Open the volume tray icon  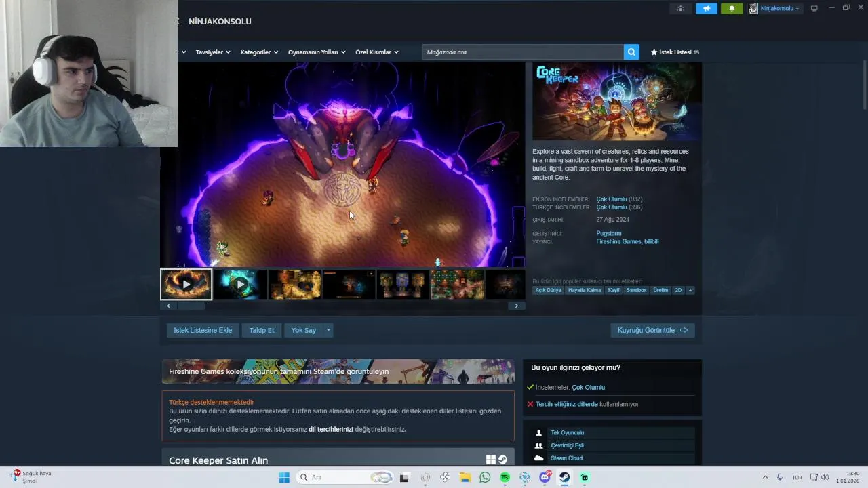coord(825,477)
